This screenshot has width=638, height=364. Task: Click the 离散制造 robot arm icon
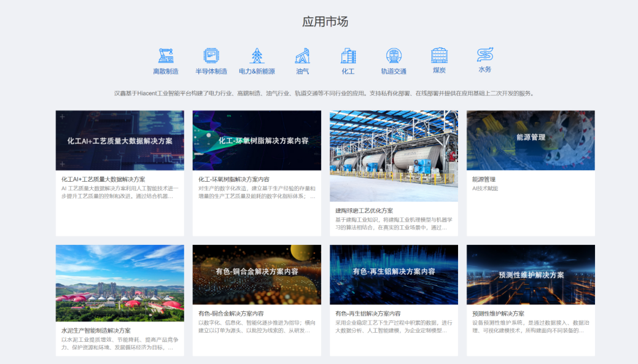[165, 55]
